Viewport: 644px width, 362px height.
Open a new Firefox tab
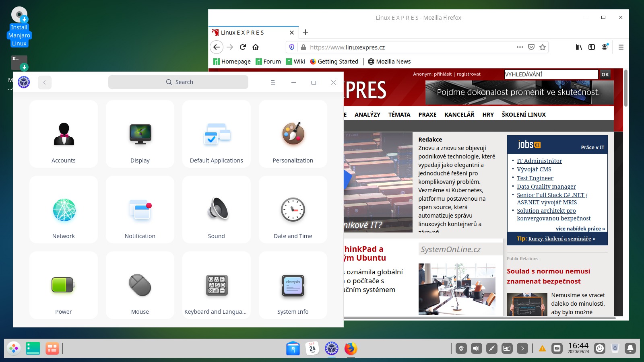305,32
